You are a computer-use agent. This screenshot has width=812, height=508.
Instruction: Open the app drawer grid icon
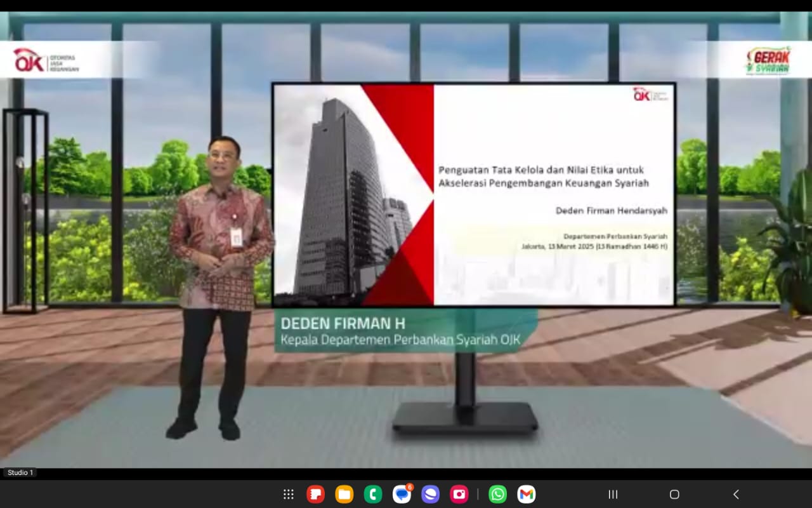point(289,494)
